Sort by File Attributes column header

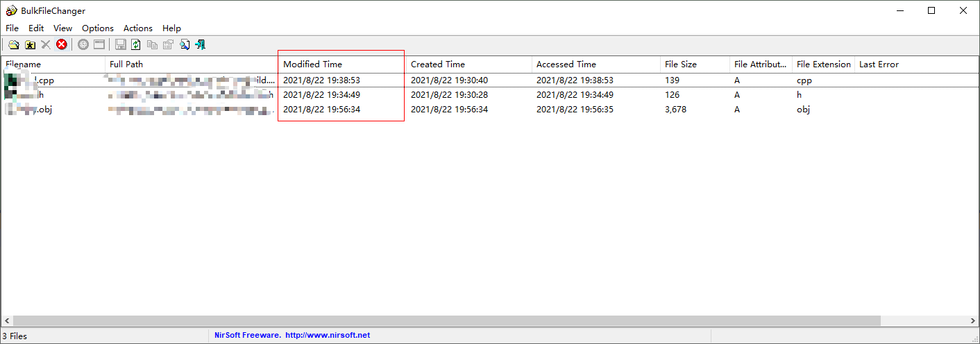click(761, 64)
